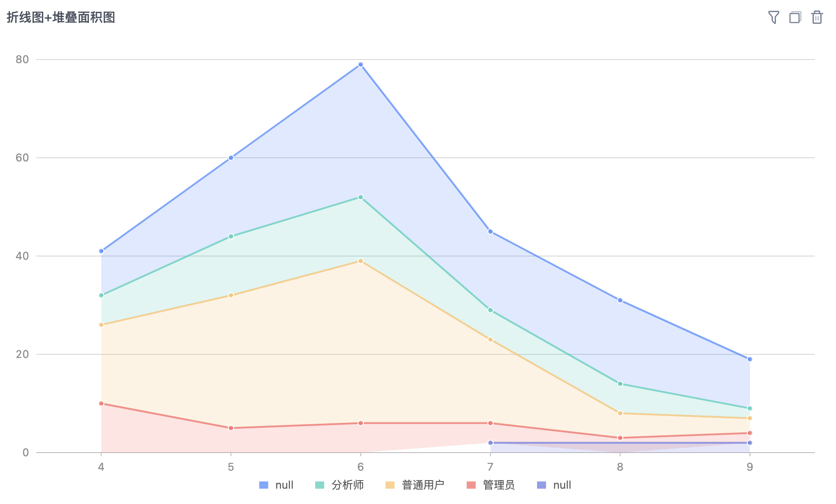Click the chart title 折线图+堆叠面积图

(61, 18)
